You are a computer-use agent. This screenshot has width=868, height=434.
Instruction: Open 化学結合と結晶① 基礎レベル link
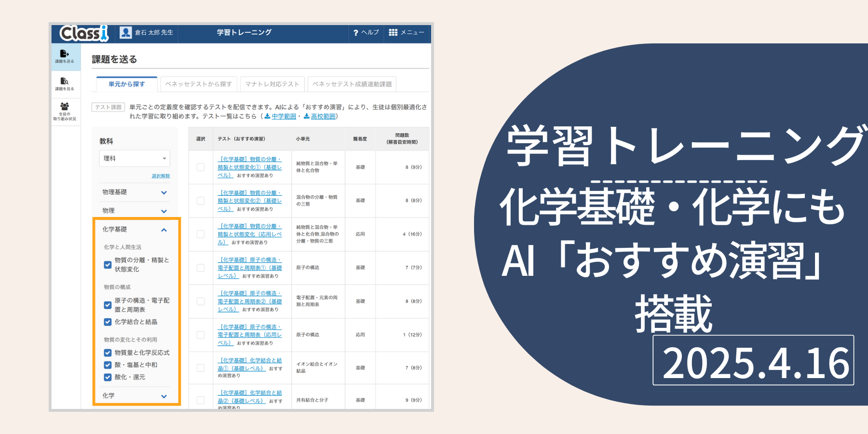click(250, 364)
